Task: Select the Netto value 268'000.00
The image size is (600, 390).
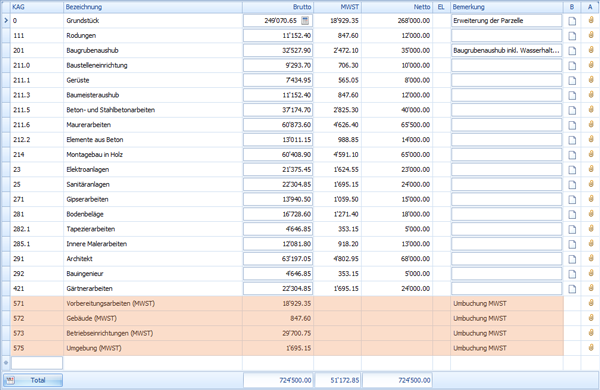Action: coord(414,21)
